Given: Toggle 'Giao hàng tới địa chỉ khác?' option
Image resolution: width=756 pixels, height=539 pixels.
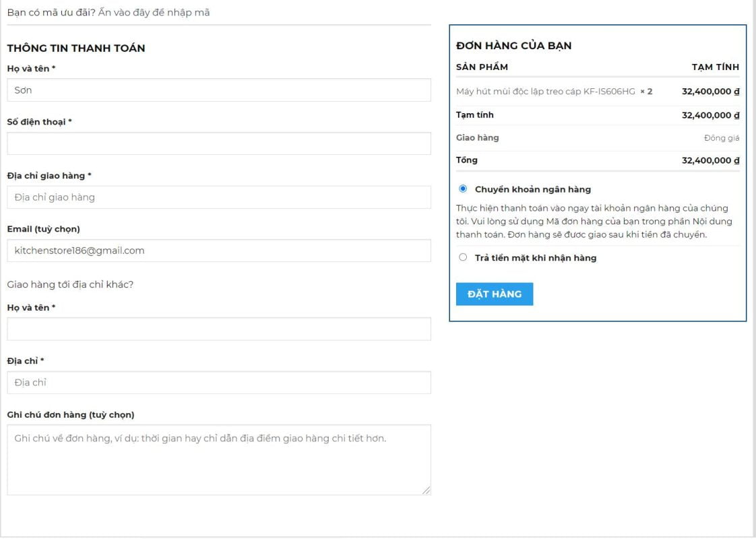Looking at the screenshot, I should click(x=70, y=284).
